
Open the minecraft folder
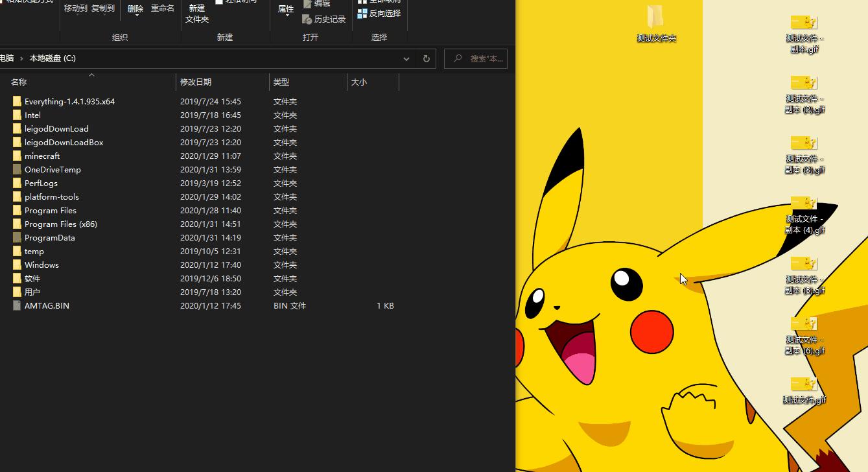coord(41,156)
